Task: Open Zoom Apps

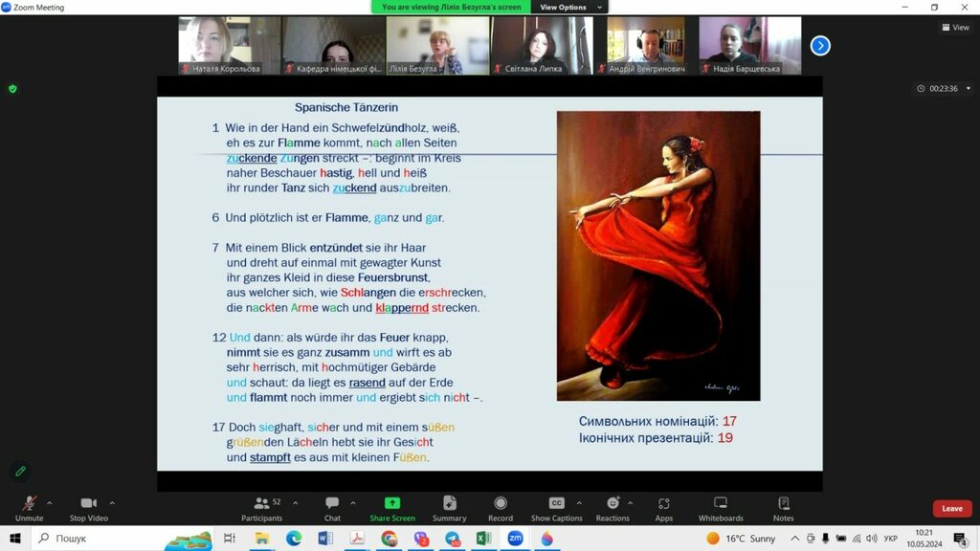Action: 664,509
